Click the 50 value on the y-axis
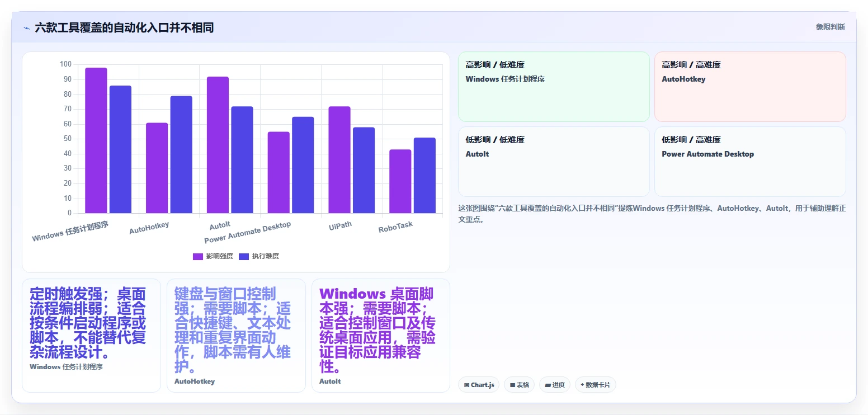The image size is (868, 415). click(x=67, y=139)
